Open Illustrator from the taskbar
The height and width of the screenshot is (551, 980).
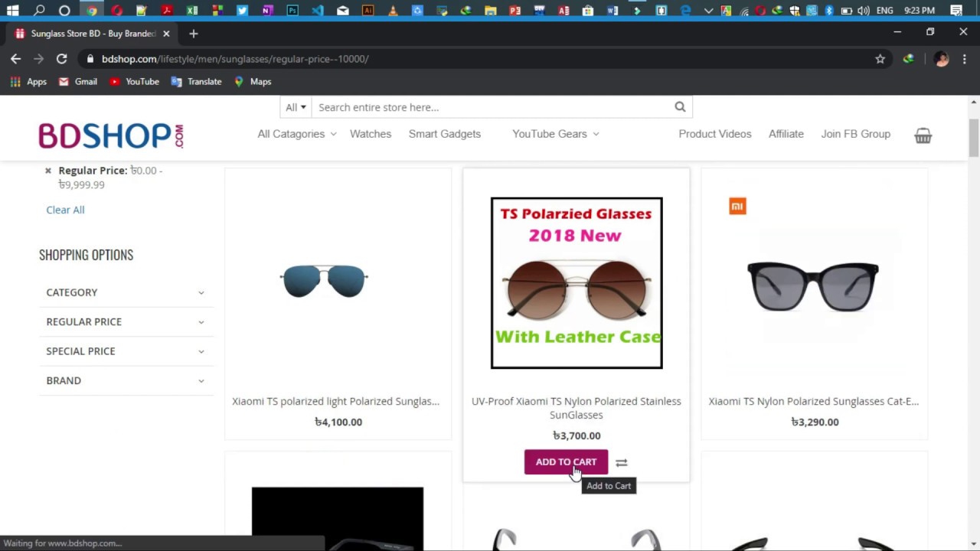click(367, 11)
